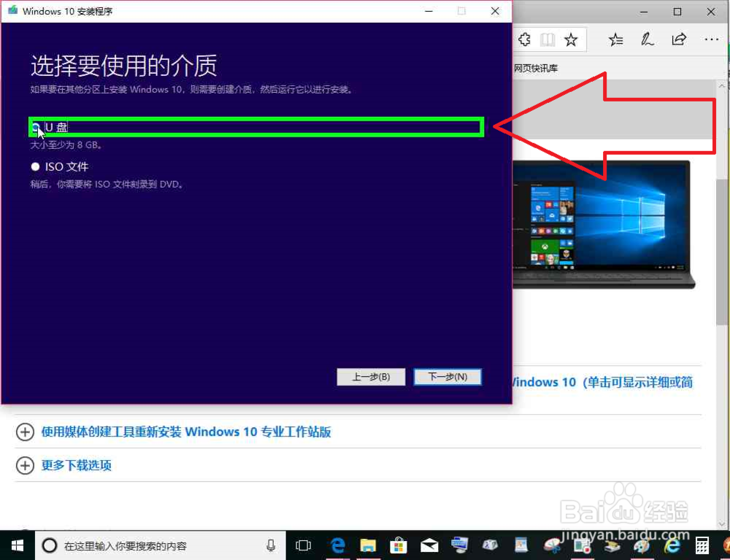
Task: Go back with 上一步(B) button
Action: tap(371, 377)
